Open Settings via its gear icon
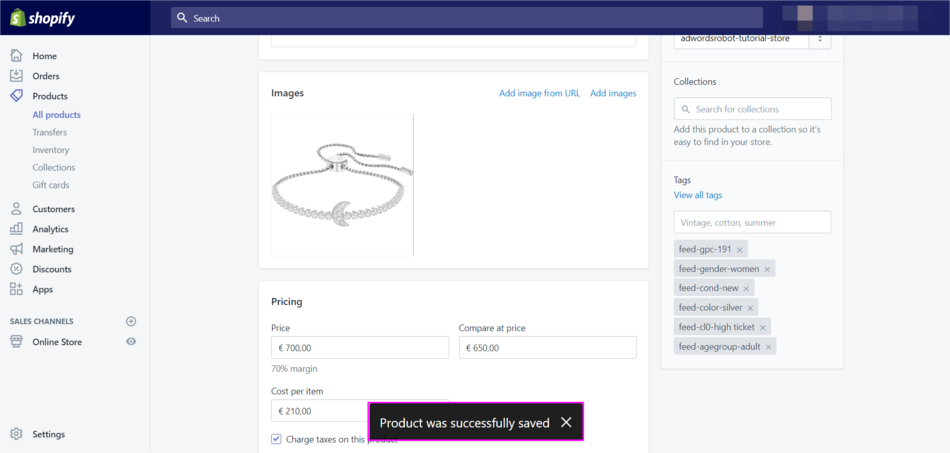 [x=16, y=434]
